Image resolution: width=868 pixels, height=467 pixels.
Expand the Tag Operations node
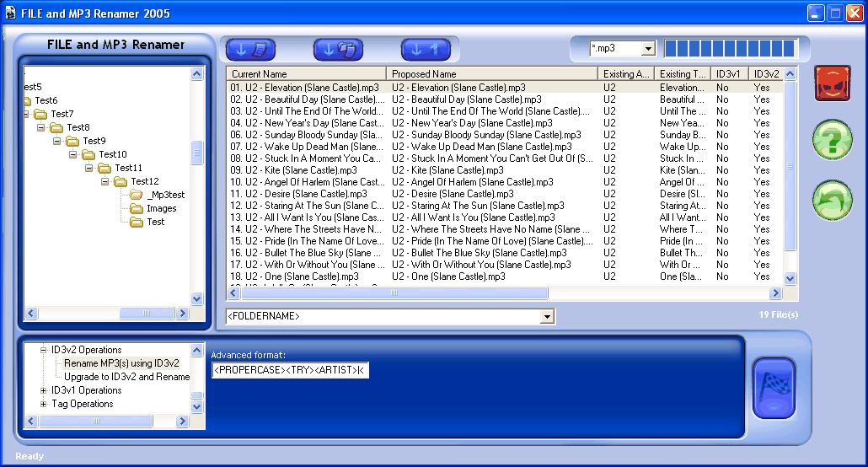[x=44, y=404]
